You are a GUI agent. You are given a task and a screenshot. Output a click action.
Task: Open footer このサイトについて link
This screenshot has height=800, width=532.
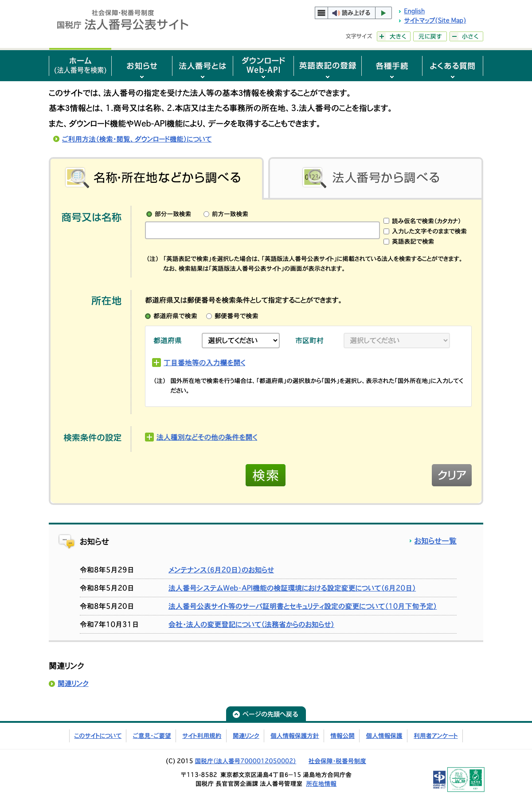pos(98,736)
